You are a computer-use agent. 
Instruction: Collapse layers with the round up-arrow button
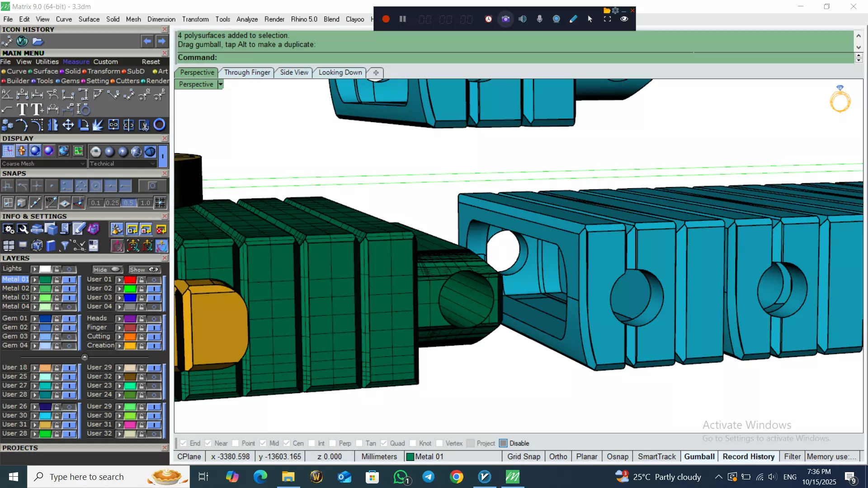point(85,357)
